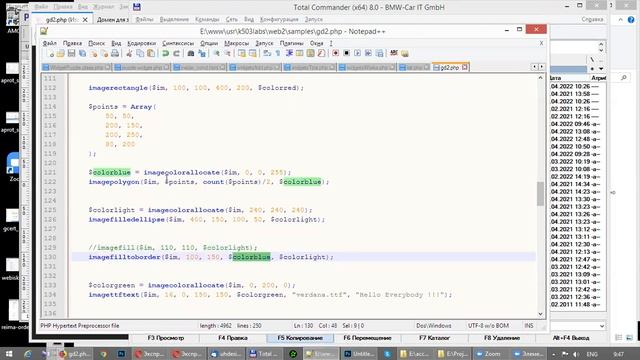The image size is (640, 360).
Task: Click F4 Правка button in Total Commander
Action: point(233,338)
